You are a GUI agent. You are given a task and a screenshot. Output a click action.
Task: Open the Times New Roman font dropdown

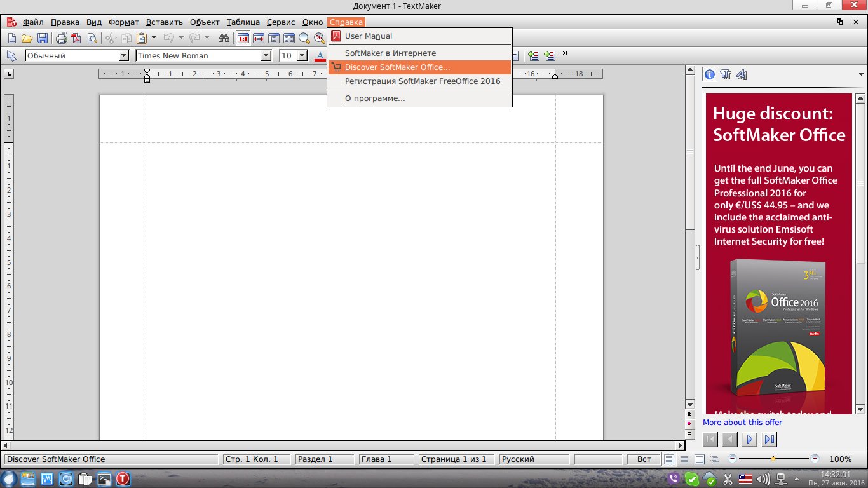(x=266, y=56)
